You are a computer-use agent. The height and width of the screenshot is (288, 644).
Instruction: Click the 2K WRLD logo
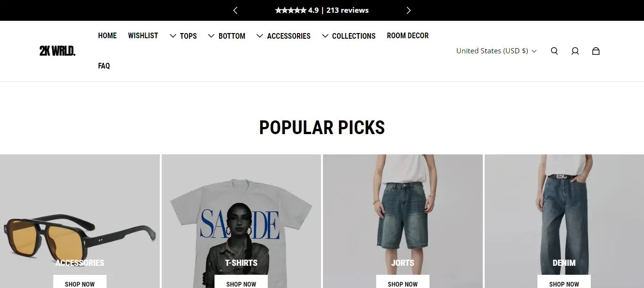(58, 51)
